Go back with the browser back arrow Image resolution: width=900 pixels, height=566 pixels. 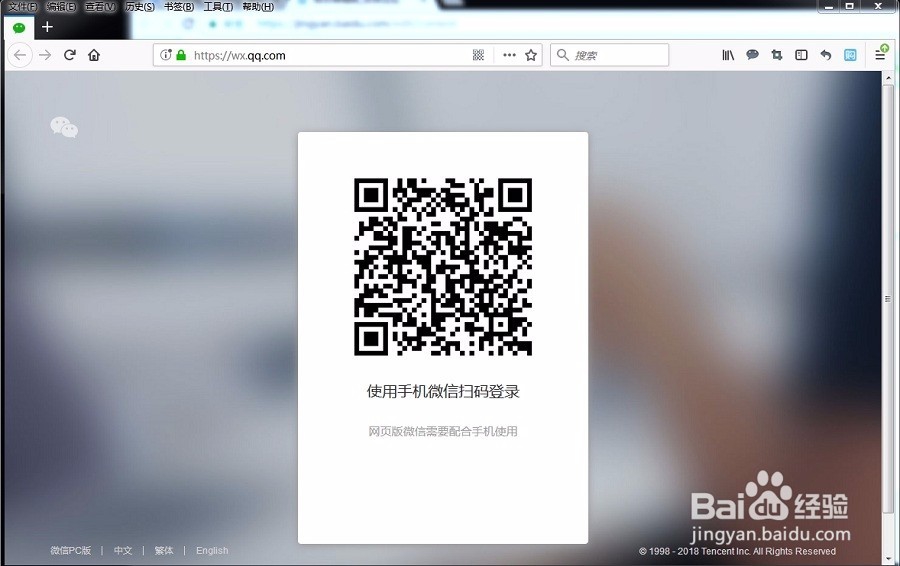20,55
